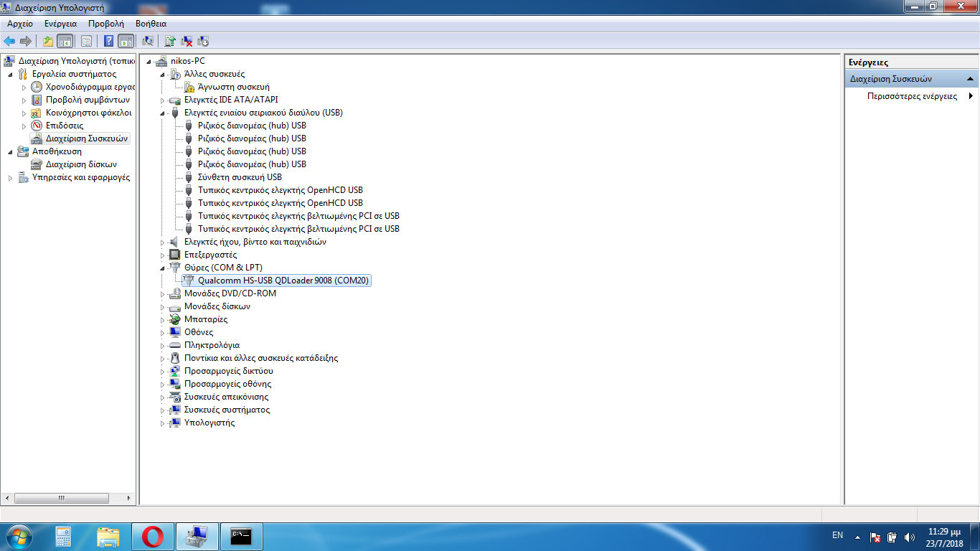Go up one level with folder icon
The width and height of the screenshot is (980, 551).
point(48,41)
